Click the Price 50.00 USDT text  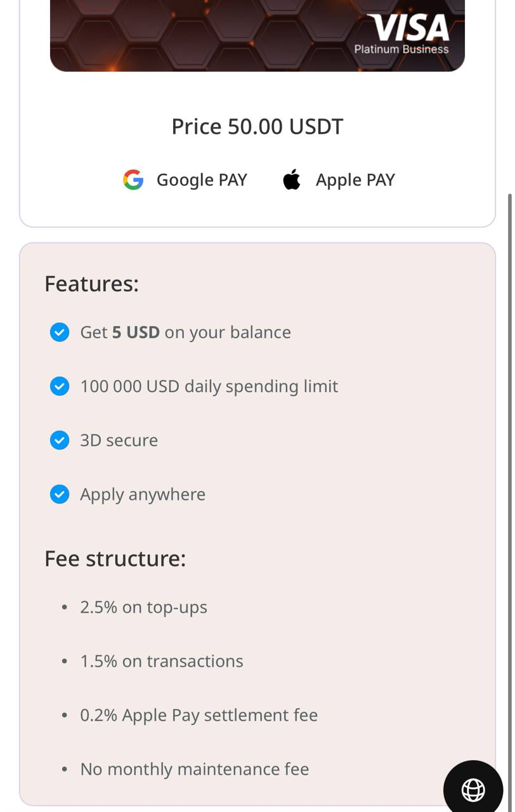pyautogui.click(x=257, y=126)
